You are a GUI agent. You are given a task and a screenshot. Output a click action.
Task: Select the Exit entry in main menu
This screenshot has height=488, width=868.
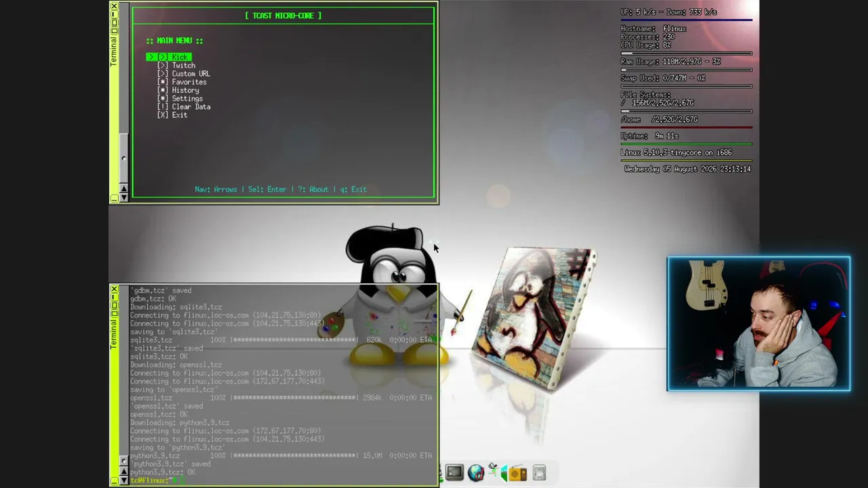tap(172, 115)
